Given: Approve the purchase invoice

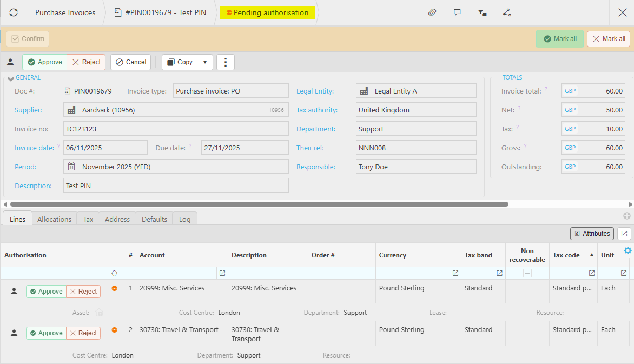Looking at the screenshot, I should click(x=45, y=62).
